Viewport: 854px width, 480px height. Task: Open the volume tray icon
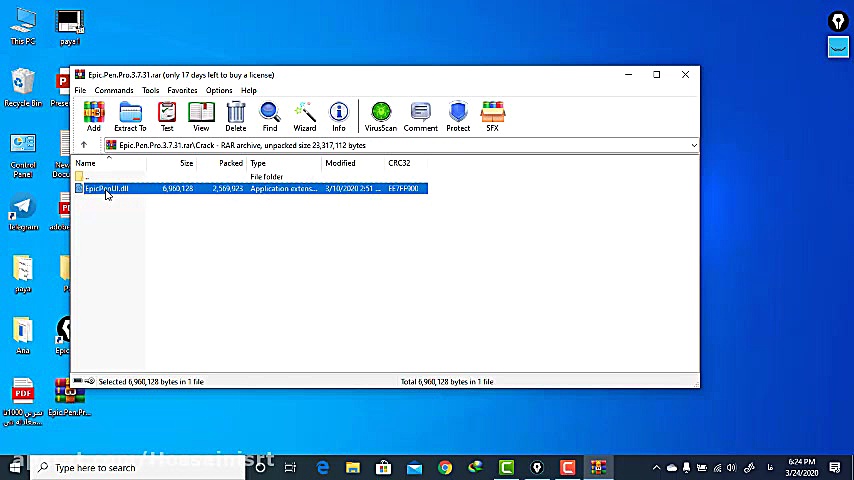pyautogui.click(x=731, y=467)
